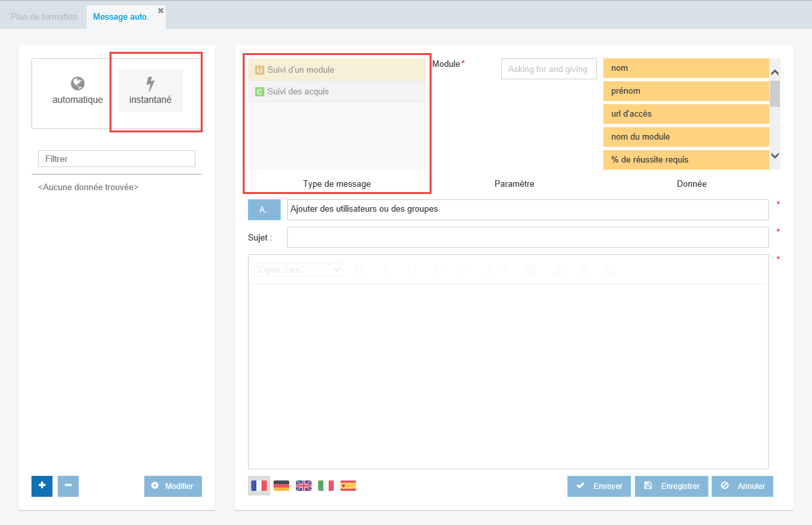
Task: Select the automatique globe icon
Action: point(77,84)
